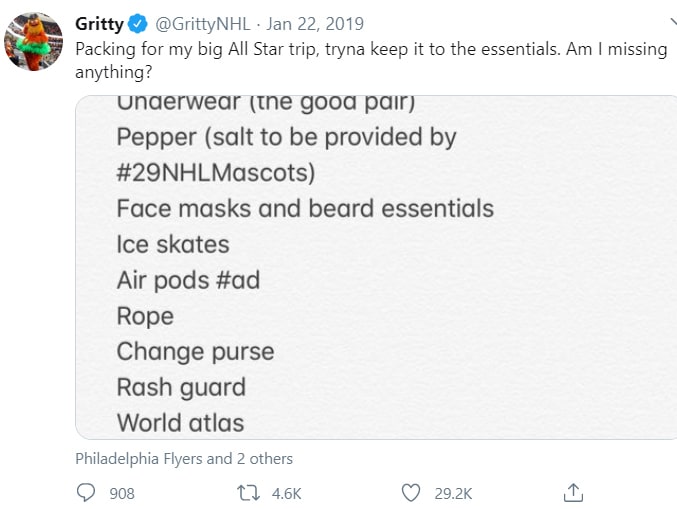Image resolution: width=677 pixels, height=509 pixels.
Task: Expand the tweet options chevron
Action: [674, 22]
